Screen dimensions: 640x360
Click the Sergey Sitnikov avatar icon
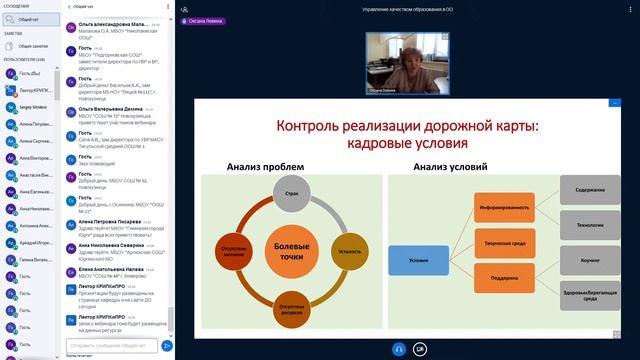(11, 107)
